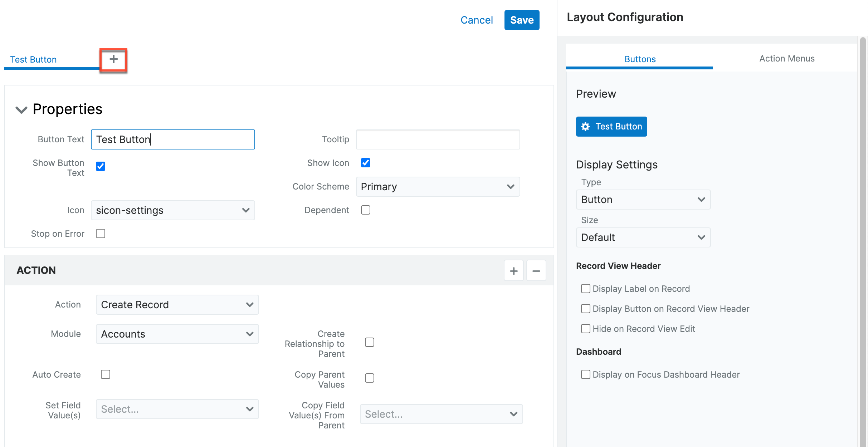This screenshot has width=868, height=447.
Task: Enable the Stop on Error checkbox
Action: click(x=101, y=234)
